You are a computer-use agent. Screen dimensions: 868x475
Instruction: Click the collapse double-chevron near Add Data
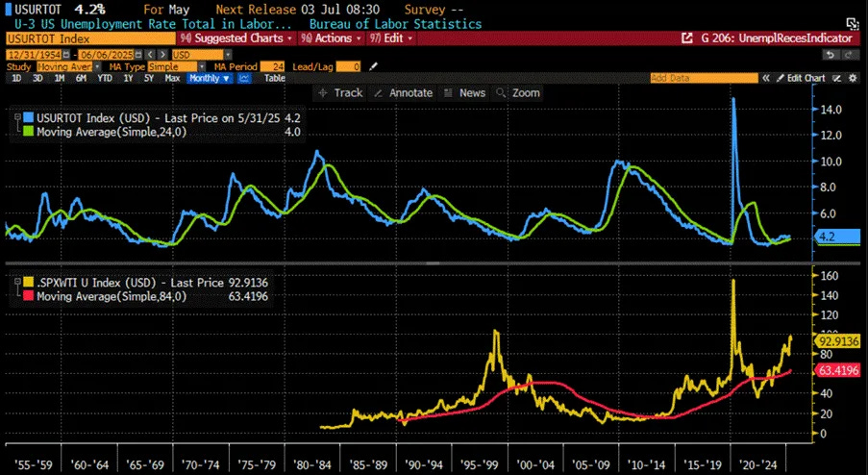click(766, 78)
